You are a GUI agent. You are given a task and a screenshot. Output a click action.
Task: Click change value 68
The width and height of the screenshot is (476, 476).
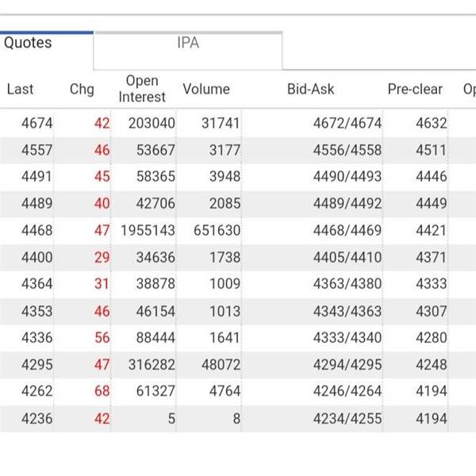coord(102,390)
